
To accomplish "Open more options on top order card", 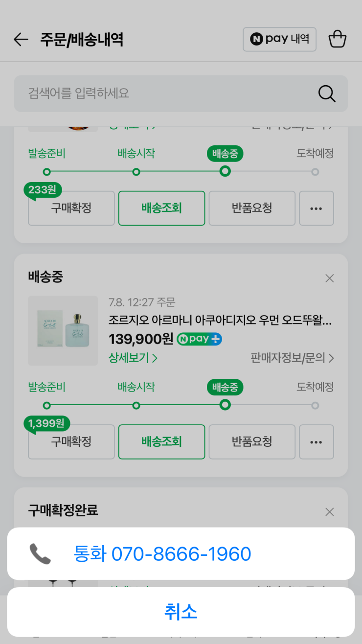I will 316,208.
